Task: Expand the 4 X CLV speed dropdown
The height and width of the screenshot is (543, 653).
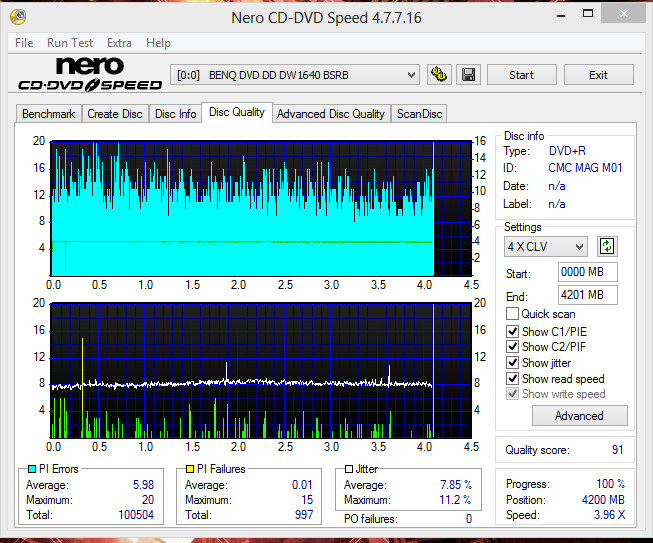Action: click(546, 247)
